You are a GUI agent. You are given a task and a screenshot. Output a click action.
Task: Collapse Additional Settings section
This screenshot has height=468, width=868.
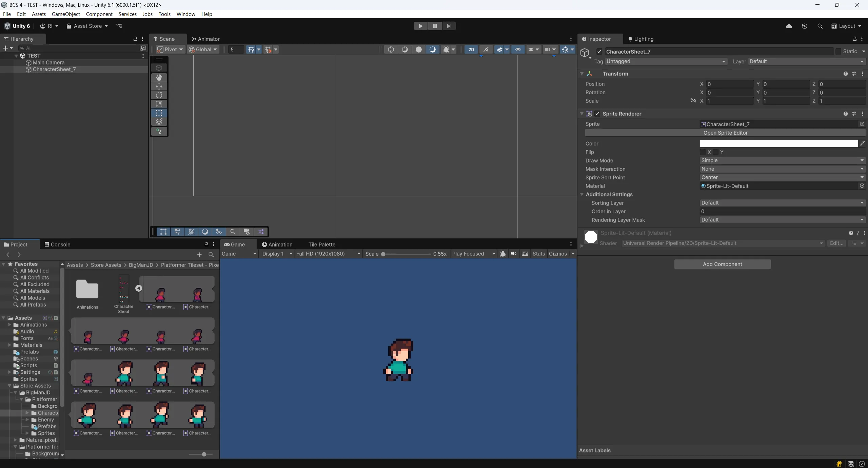tap(582, 194)
